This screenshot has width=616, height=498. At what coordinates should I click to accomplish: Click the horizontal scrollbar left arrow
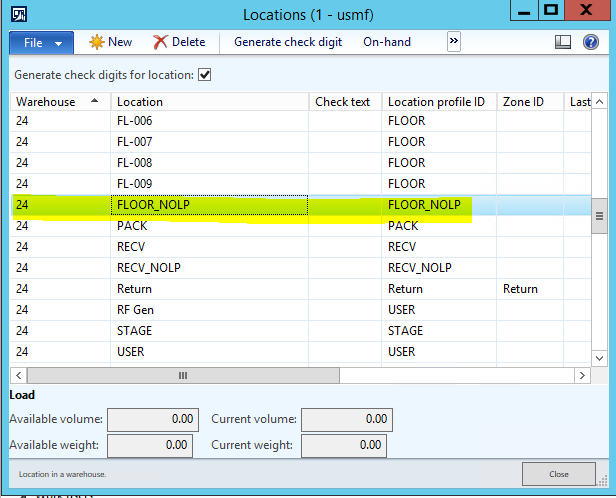click(x=18, y=375)
